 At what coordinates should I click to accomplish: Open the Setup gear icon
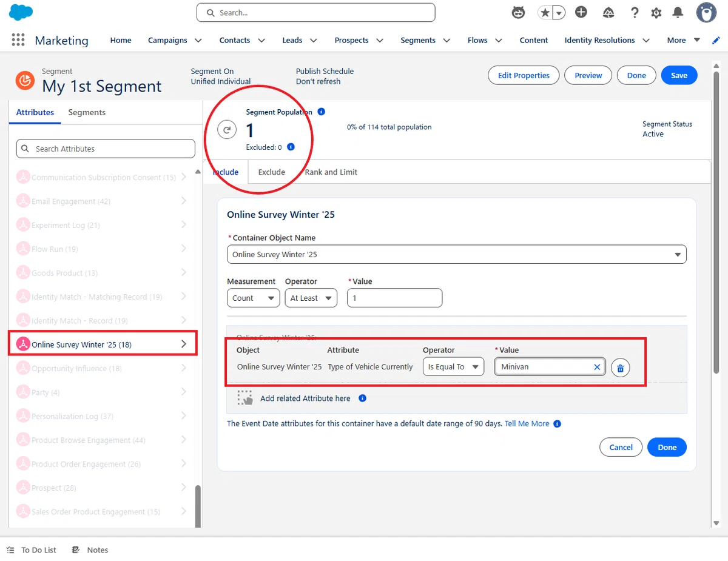[656, 13]
